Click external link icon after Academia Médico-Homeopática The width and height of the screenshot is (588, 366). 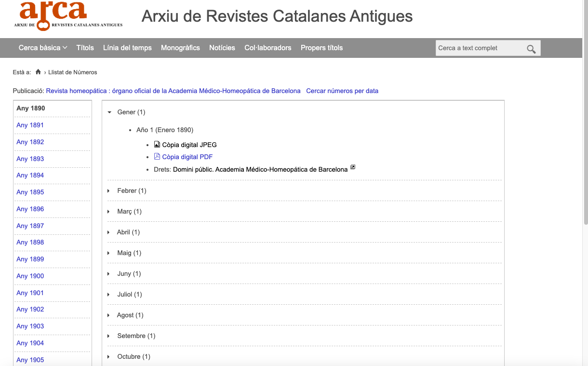pos(353,167)
